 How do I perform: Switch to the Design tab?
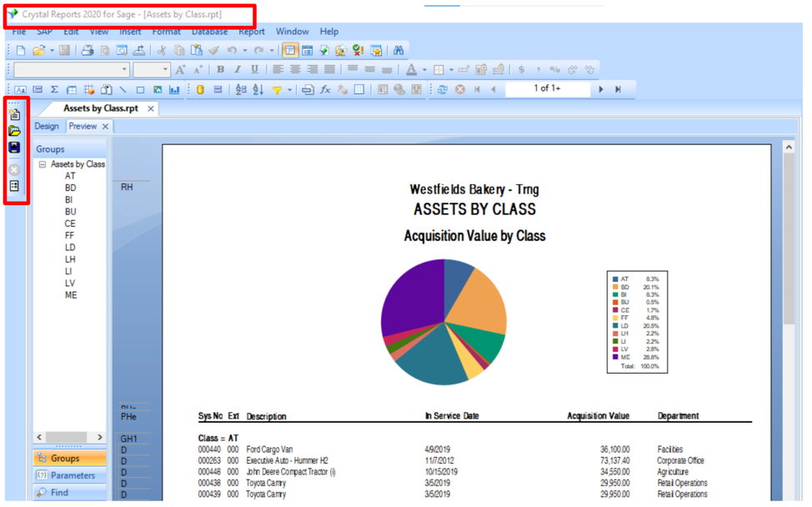pyautogui.click(x=47, y=127)
